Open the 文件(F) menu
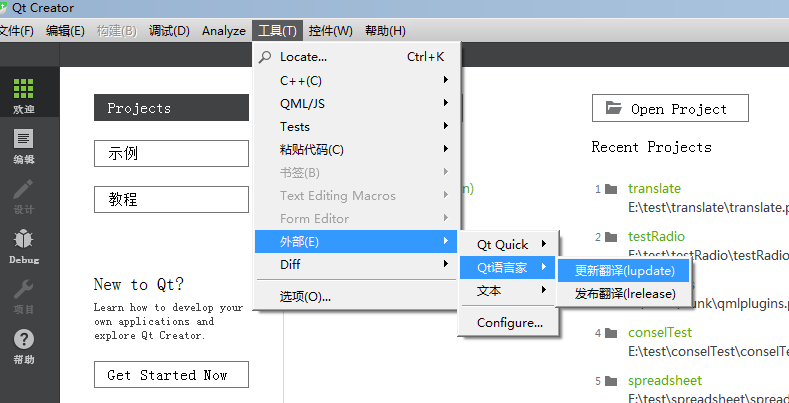The height and width of the screenshot is (403, 789). [16, 31]
